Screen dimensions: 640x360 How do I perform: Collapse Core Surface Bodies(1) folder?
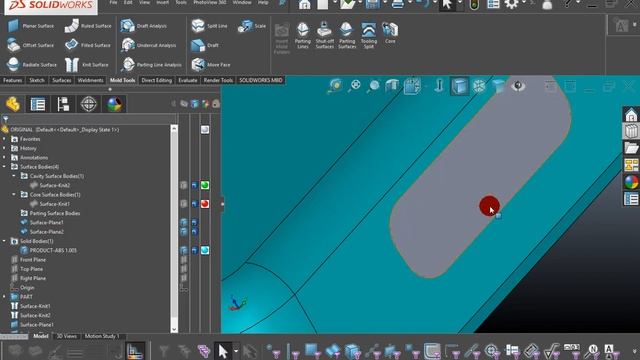(x=14, y=195)
